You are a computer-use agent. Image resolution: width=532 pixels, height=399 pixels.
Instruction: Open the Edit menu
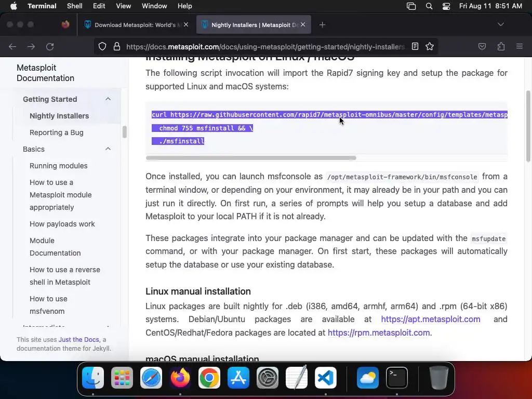99,6
